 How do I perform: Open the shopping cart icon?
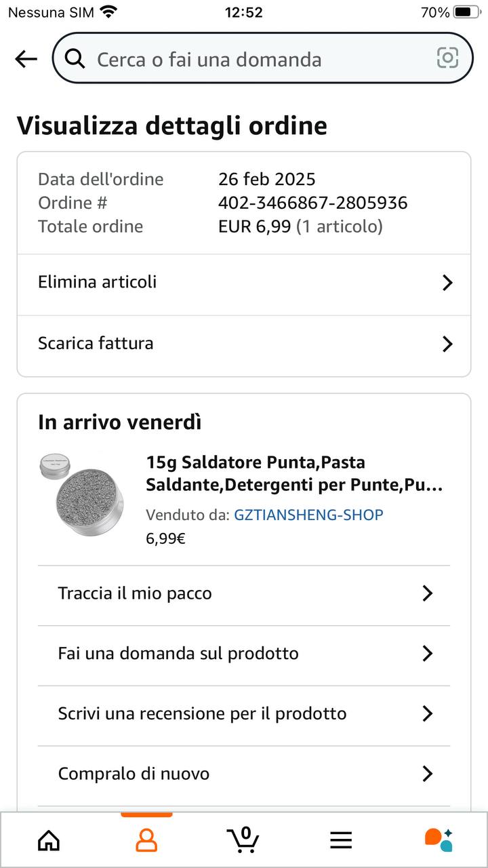point(243,840)
